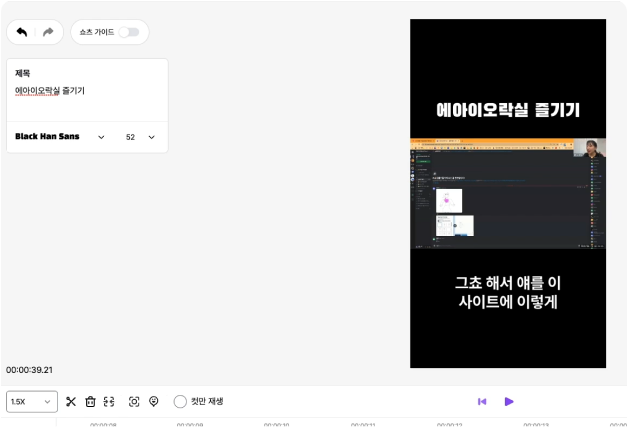627x427 pixels.
Task: Click the trash delete icon
Action: tap(90, 401)
